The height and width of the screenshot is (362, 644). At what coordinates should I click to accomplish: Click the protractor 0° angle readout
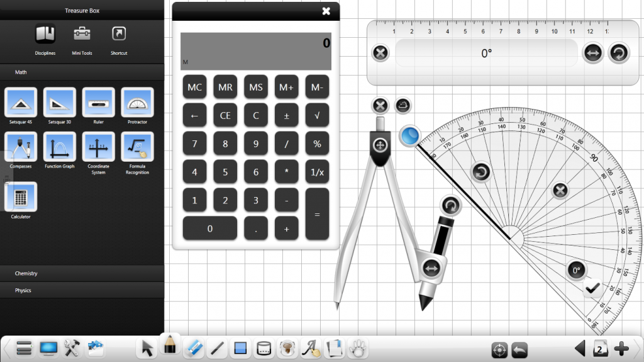pyautogui.click(x=576, y=270)
